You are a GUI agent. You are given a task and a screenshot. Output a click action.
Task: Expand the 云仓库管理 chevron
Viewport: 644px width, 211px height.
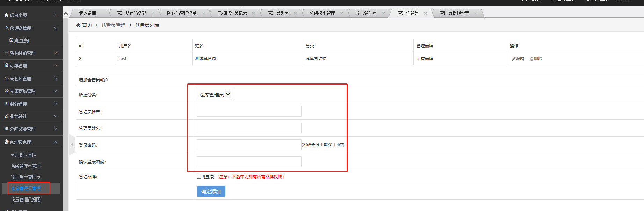[56, 79]
